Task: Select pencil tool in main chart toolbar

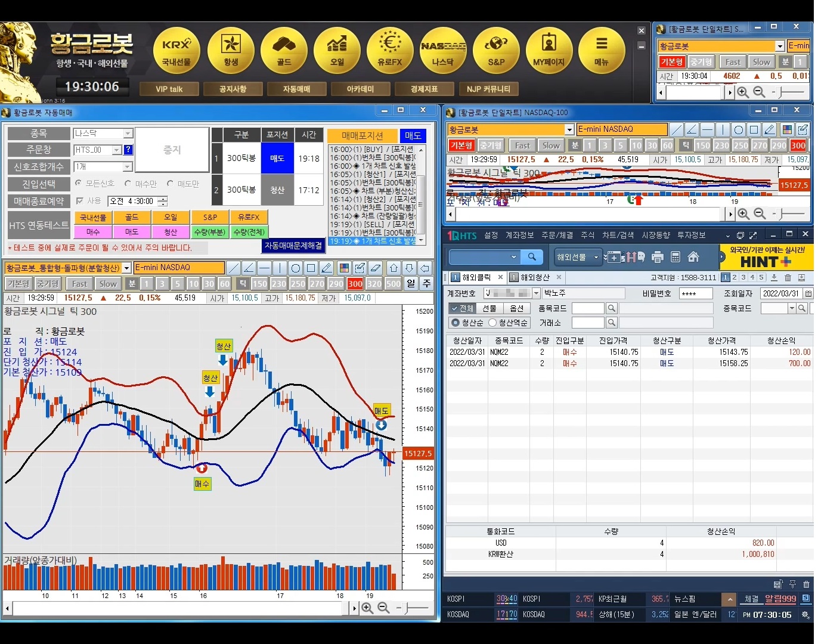Action: pos(327,268)
